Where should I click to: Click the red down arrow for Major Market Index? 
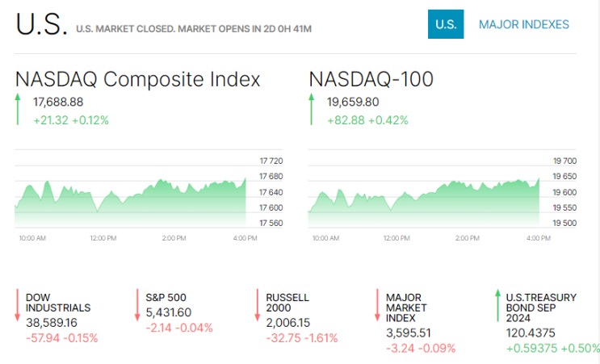pyautogui.click(x=377, y=305)
